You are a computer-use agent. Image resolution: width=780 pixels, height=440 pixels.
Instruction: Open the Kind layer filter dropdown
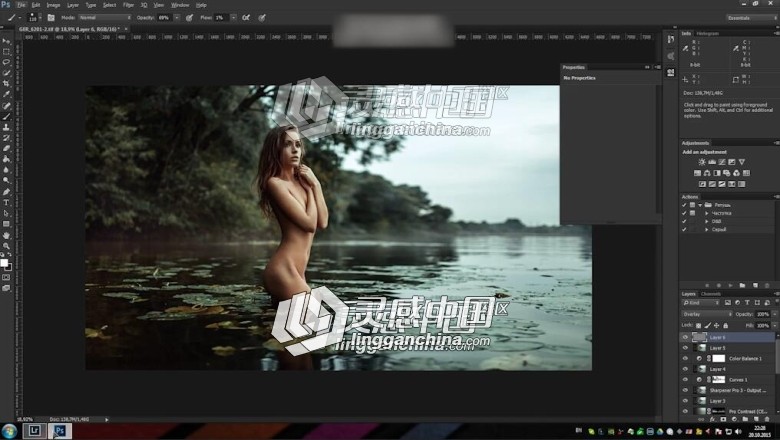click(701, 302)
